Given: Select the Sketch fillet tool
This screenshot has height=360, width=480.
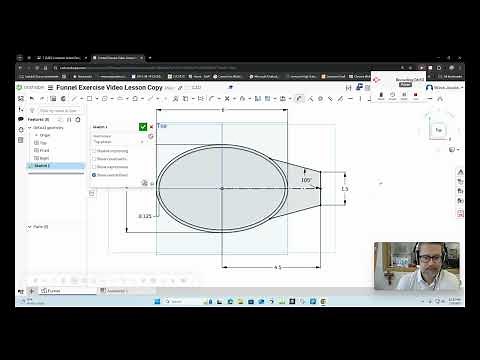Looking at the screenshot, I should pos(212,99).
